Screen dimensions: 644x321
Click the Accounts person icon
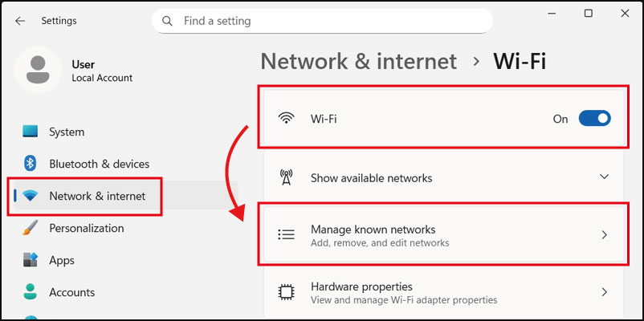coord(31,292)
